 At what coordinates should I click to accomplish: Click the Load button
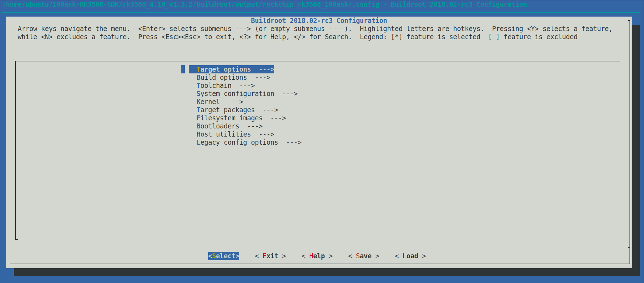click(x=410, y=256)
